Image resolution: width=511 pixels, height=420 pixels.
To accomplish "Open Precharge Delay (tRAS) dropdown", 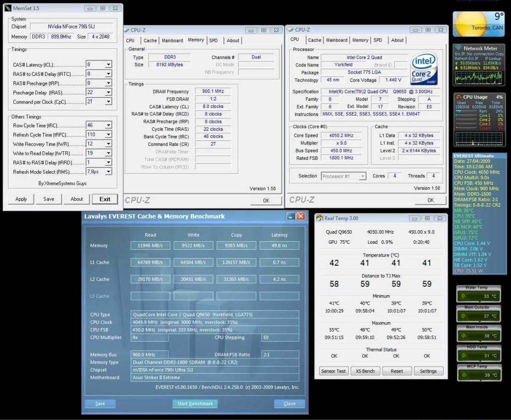I will pyautogui.click(x=108, y=92).
